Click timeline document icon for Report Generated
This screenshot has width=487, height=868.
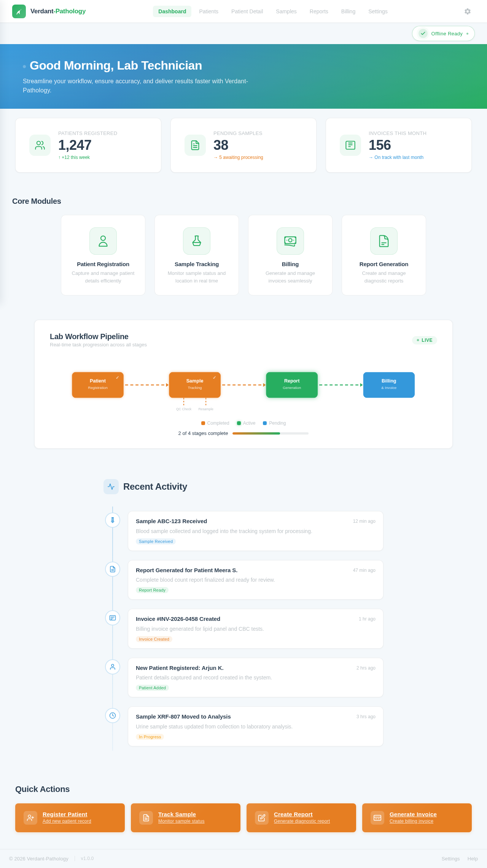113,569
